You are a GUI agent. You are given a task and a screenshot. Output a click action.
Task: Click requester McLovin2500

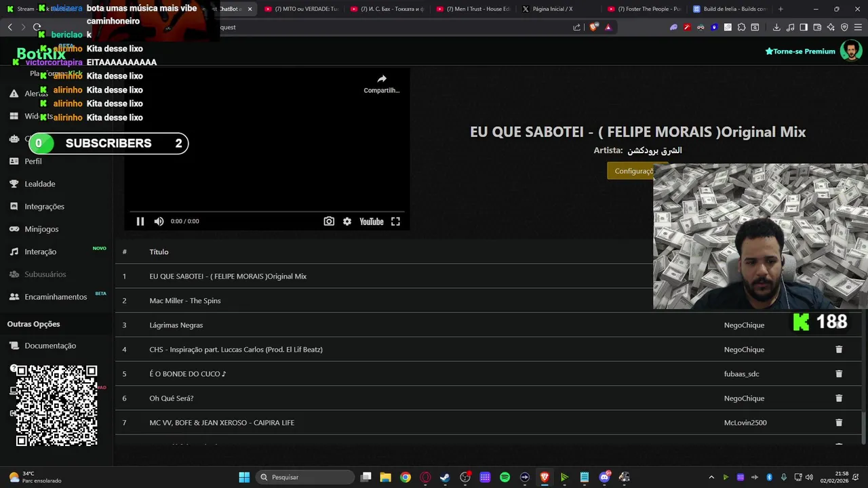pyautogui.click(x=745, y=422)
